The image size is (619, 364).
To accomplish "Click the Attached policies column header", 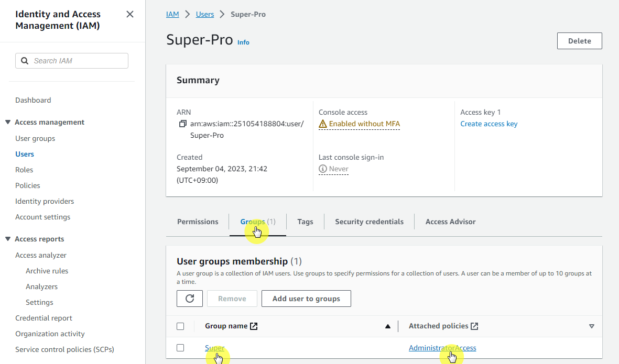I will click(438, 326).
